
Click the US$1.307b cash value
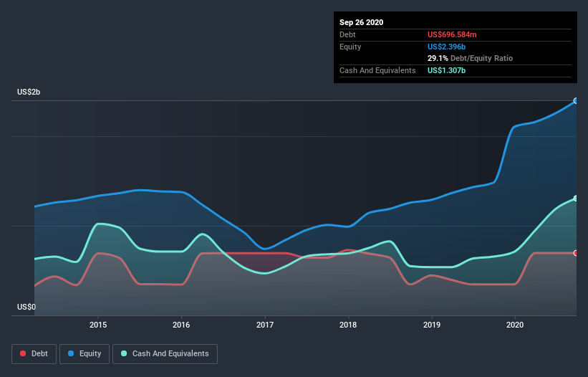(x=446, y=70)
